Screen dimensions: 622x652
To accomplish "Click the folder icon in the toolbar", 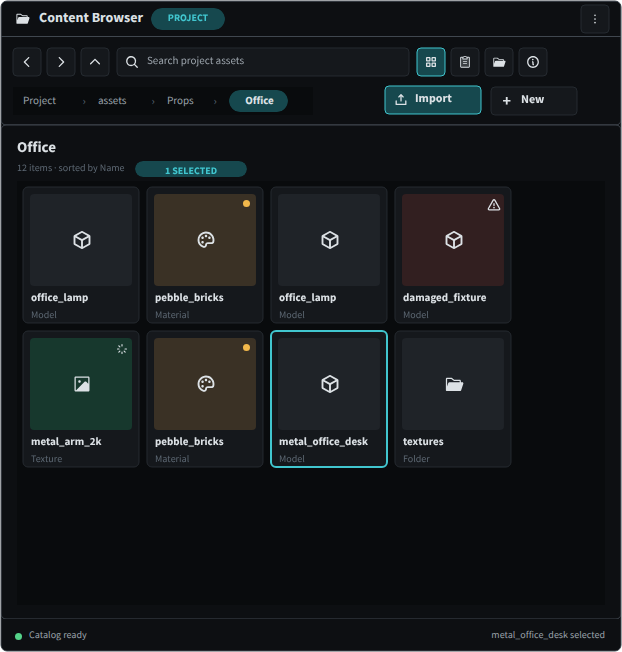I will (x=499, y=62).
